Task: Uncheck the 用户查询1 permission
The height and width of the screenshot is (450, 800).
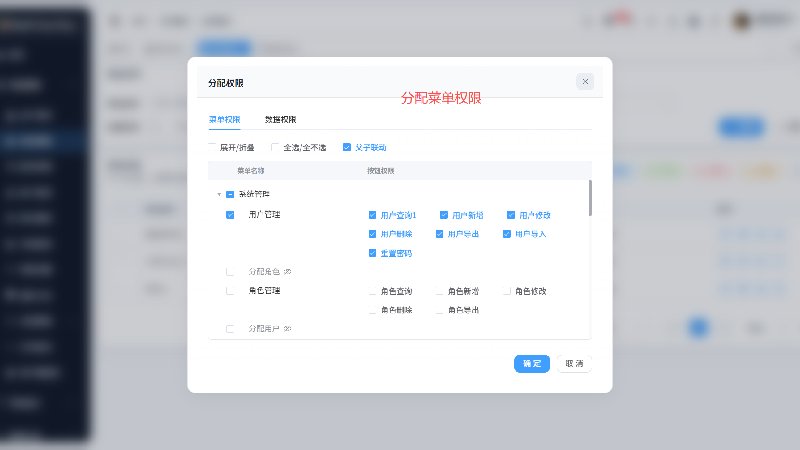Action: coord(372,215)
